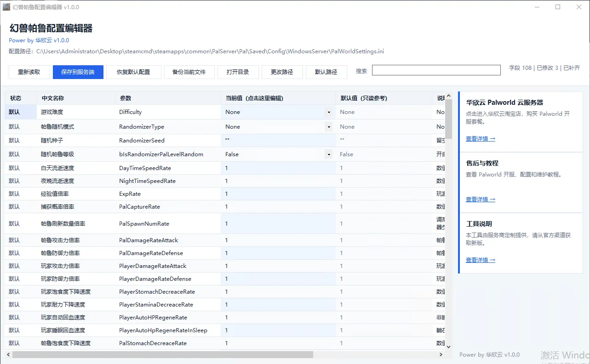Viewport: 590px width, 364px height.
Task: Save settings with 保存到服务端
Action: [78, 72]
